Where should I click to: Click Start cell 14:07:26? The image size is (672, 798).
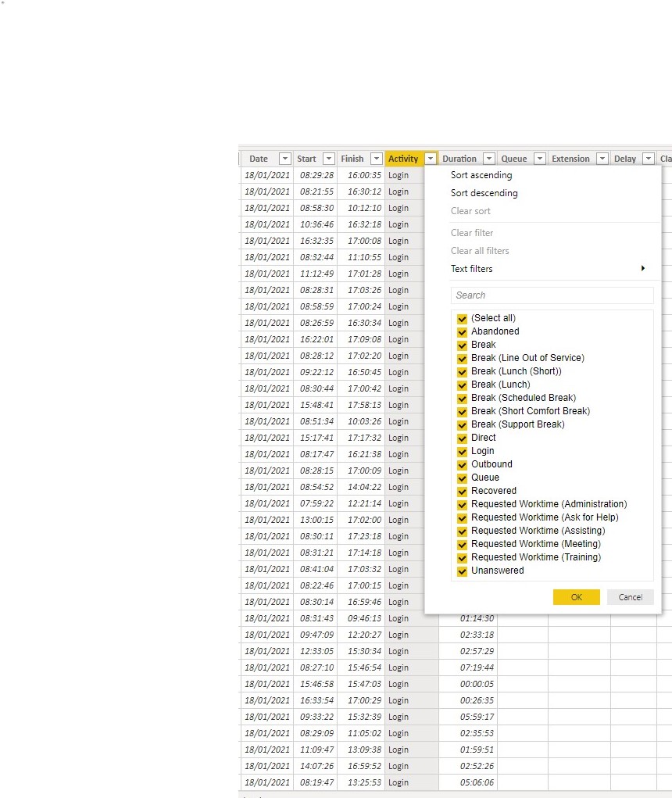(x=316, y=766)
